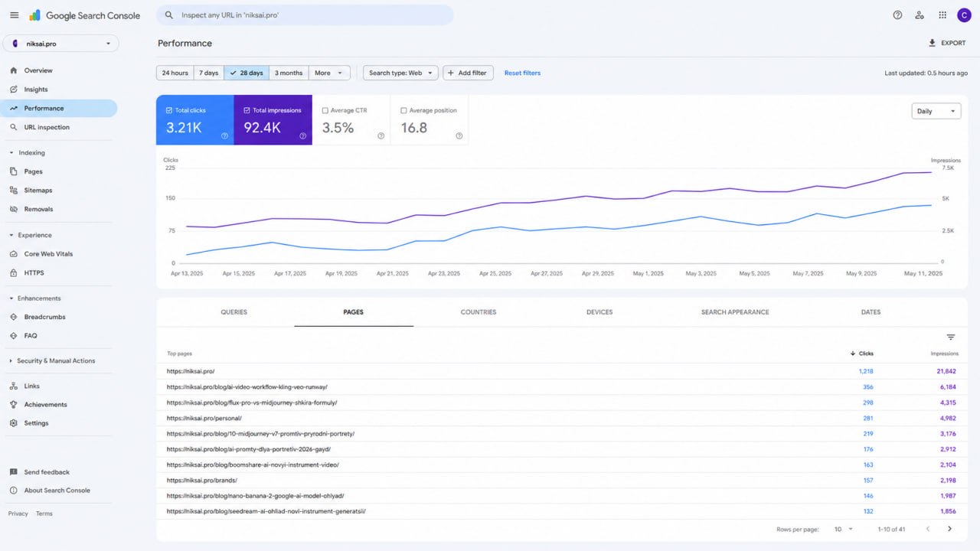Screen dimensions: 980x551
Task: Open the Privacy link
Action: tap(18, 514)
